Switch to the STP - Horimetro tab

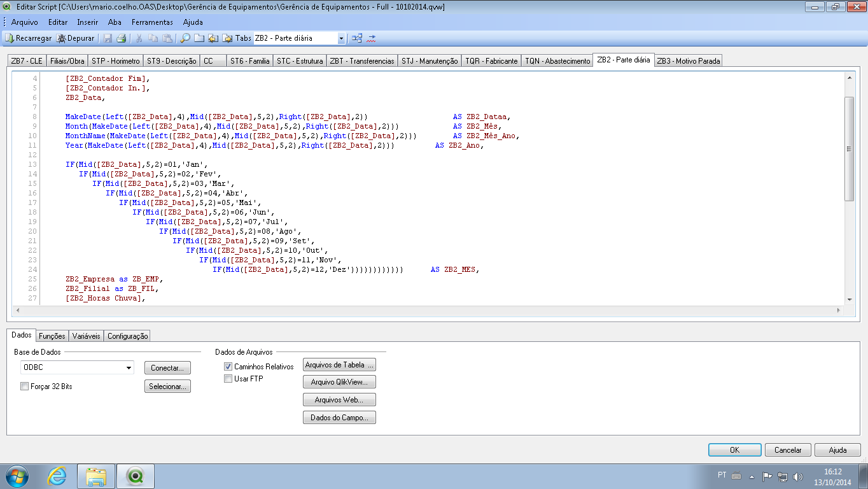click(x=115, y=61)
